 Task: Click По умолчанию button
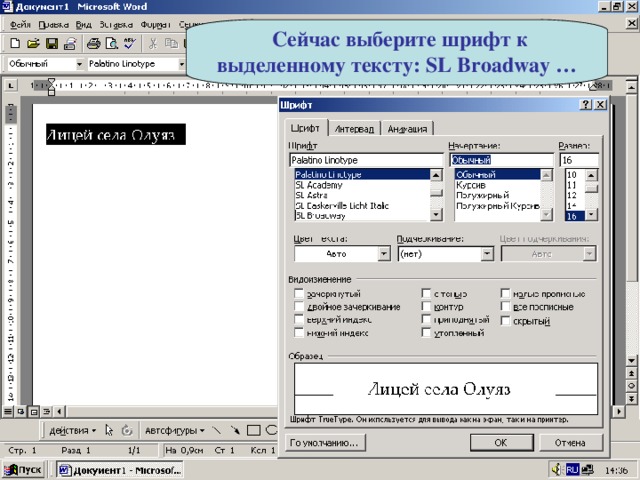coord(324,442)
